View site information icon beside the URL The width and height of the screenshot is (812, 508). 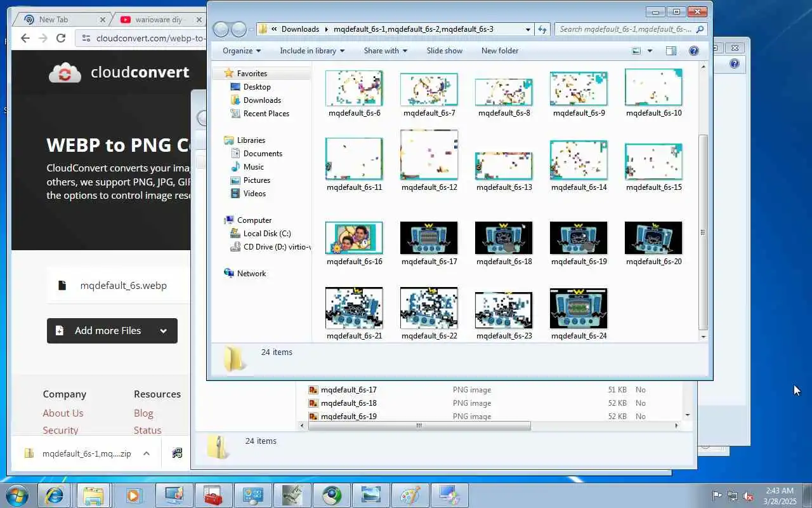click(x=86, y=38)
